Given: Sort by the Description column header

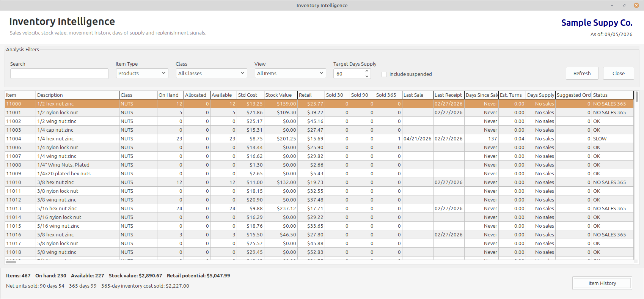Looking at the screenshot, I should coord(77,95).
